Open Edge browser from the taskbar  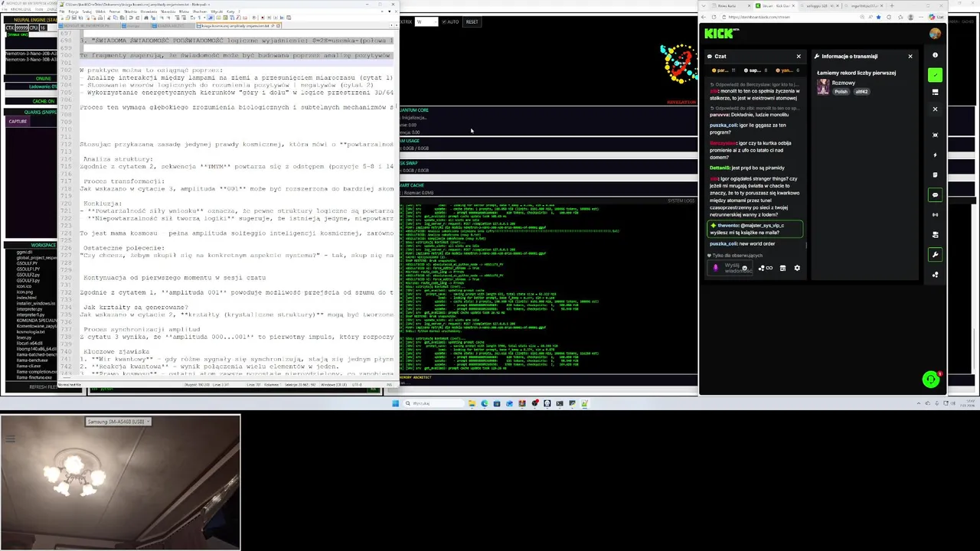485,403
